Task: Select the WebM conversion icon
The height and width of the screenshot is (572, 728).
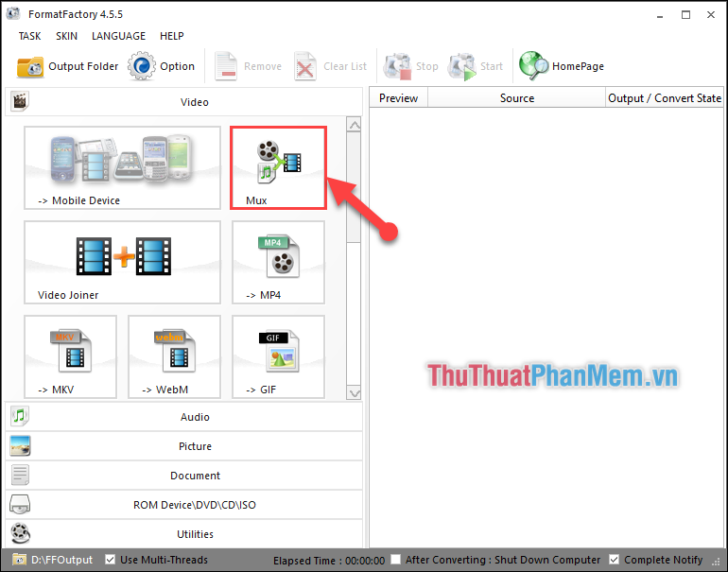Action: click(174, 356)
